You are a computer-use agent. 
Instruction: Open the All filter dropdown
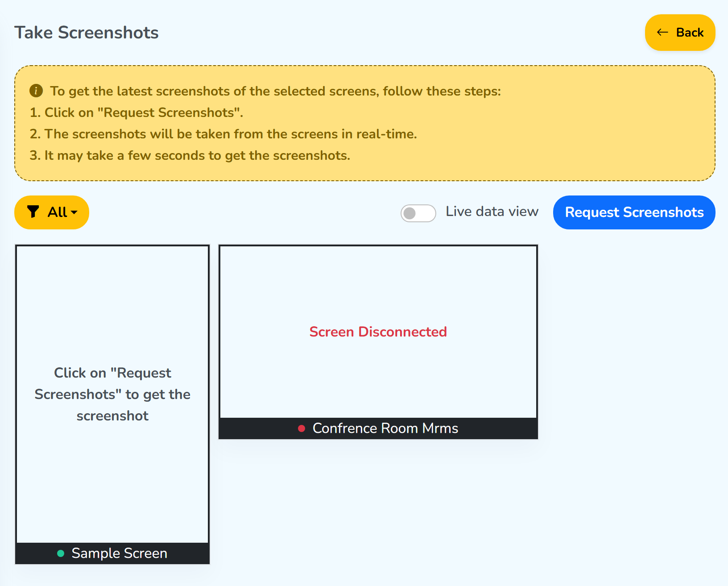click(52, 212)
